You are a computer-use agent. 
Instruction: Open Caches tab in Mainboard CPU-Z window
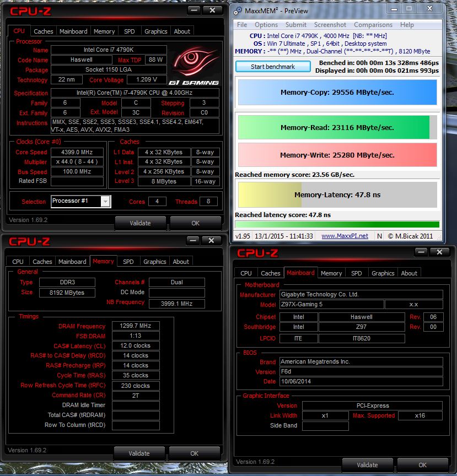(271, 273)
